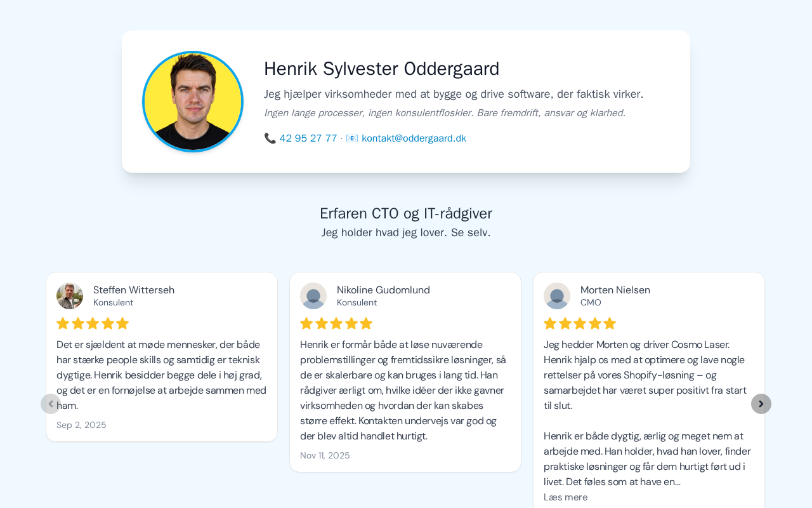This screenshot has width=812, height=508.
Task: Click the Henrik Sylvester Oddergaard heading
Action: (381, 69)
